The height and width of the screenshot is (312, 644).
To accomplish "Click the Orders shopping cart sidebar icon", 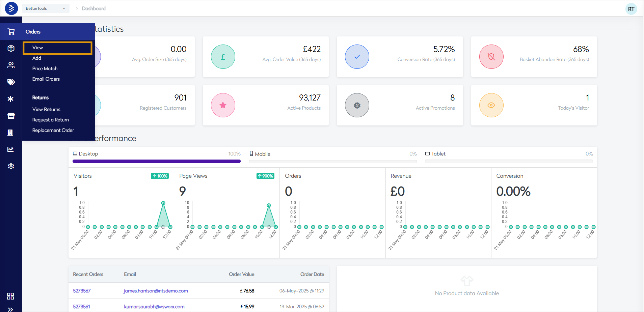I will [x=11, y=32].
